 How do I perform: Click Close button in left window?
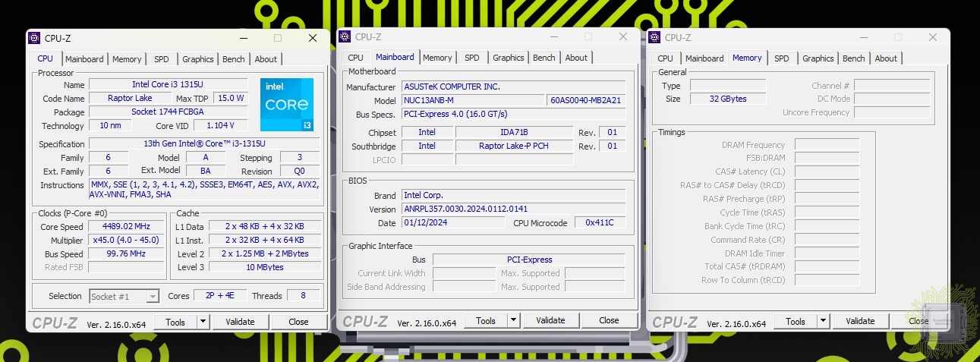(299, 322)
